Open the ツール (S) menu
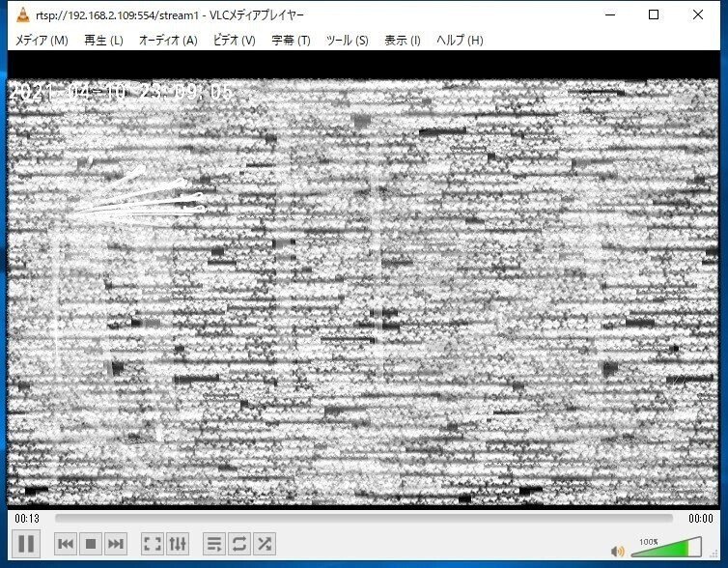Image resolution: width=728 pixels, height=568 pixels. (x=348, y=41)
